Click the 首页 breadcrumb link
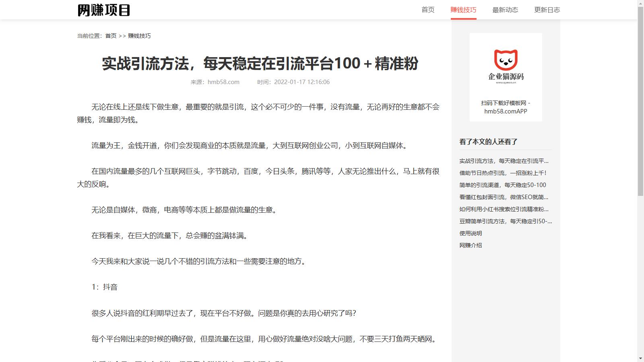The width and height of the screenshot is (644, 362). pyautogui.click(x=111, y=36)
